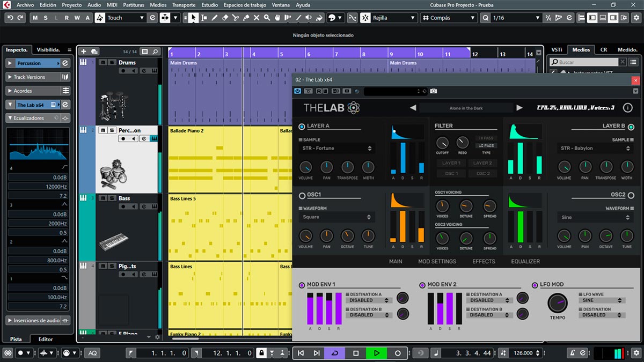
Task: Click the filter CUTOFF knob
Action: [442, 143]
